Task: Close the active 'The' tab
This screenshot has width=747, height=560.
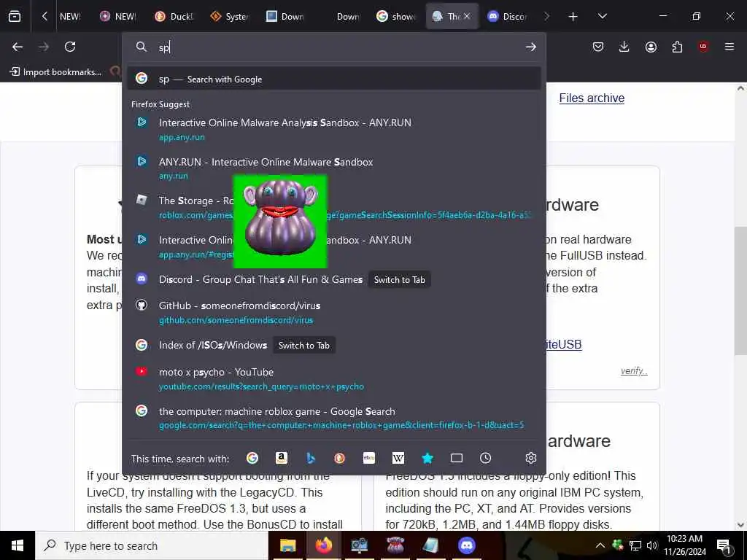Action: (x=467, y=16)
